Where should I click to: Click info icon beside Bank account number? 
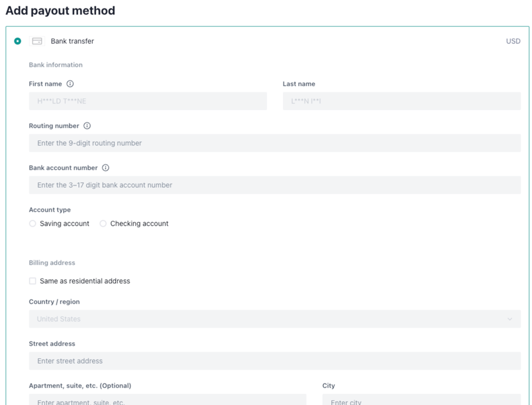106,168
